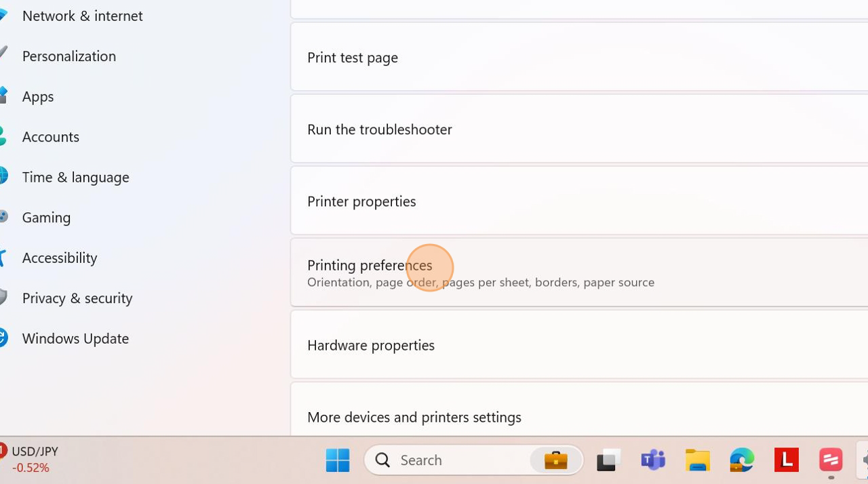This screenshot has width=868, height=484.
Task: Click the briefcase icon inside the search bar
Action: (555, 460)
